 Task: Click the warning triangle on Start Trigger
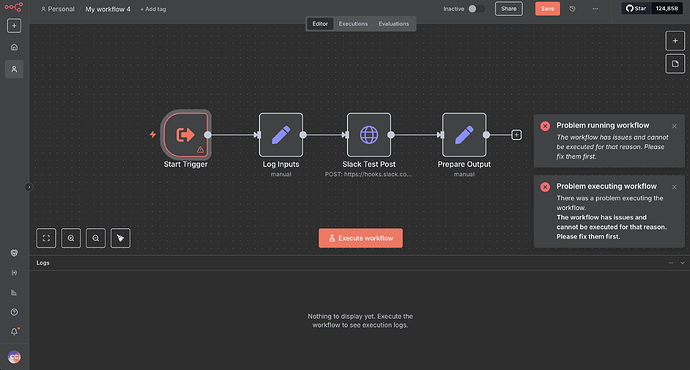pos(200,150)
